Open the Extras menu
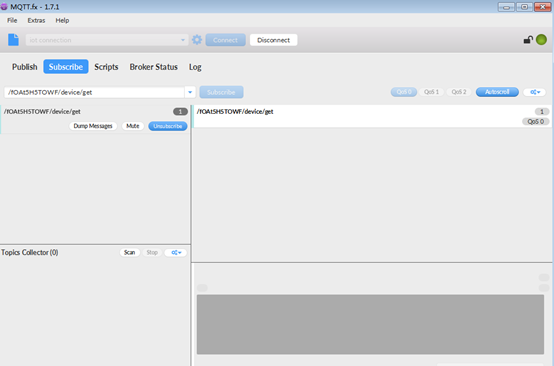Viewport: 554px width, 366px height. 36,20
